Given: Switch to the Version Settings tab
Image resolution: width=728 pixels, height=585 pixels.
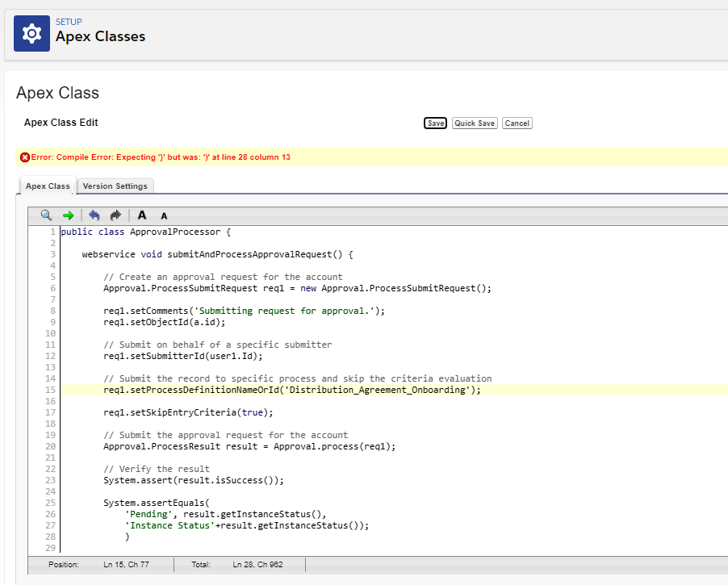Looking at the screenshot, I should 115,186.
